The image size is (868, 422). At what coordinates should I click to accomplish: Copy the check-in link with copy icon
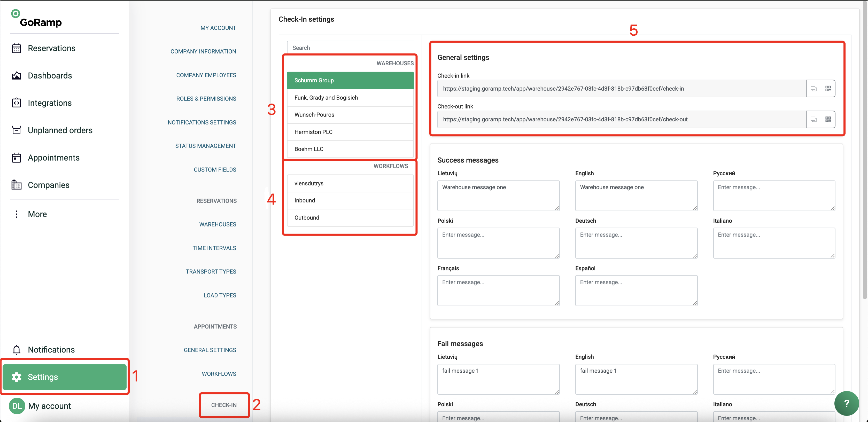pos(813,89)
